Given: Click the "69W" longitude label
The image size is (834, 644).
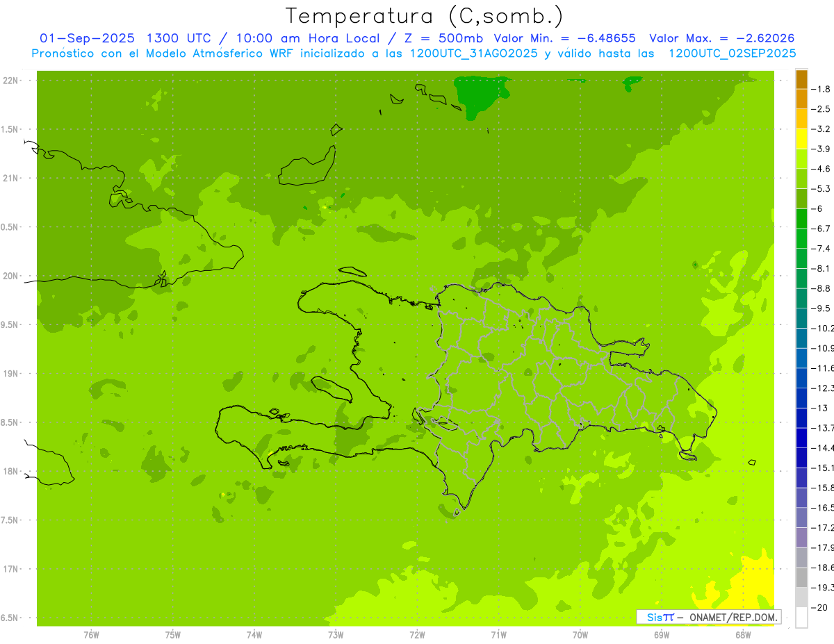Looking at the screenshot, I should [x=662, y=635].
